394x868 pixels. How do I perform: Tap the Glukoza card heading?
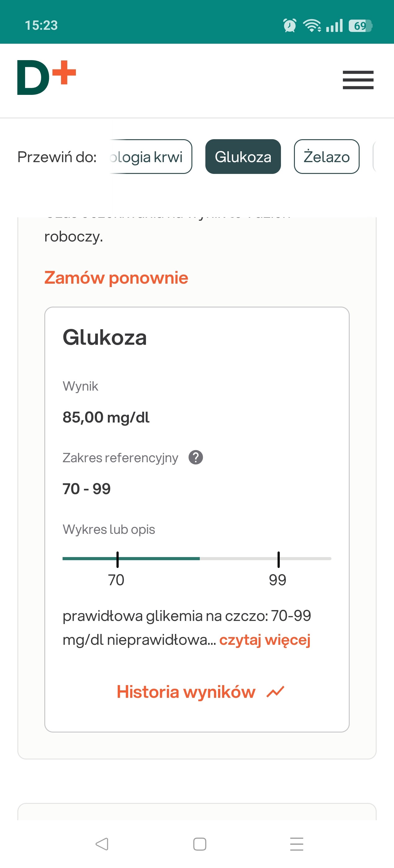tap(105, 337)
